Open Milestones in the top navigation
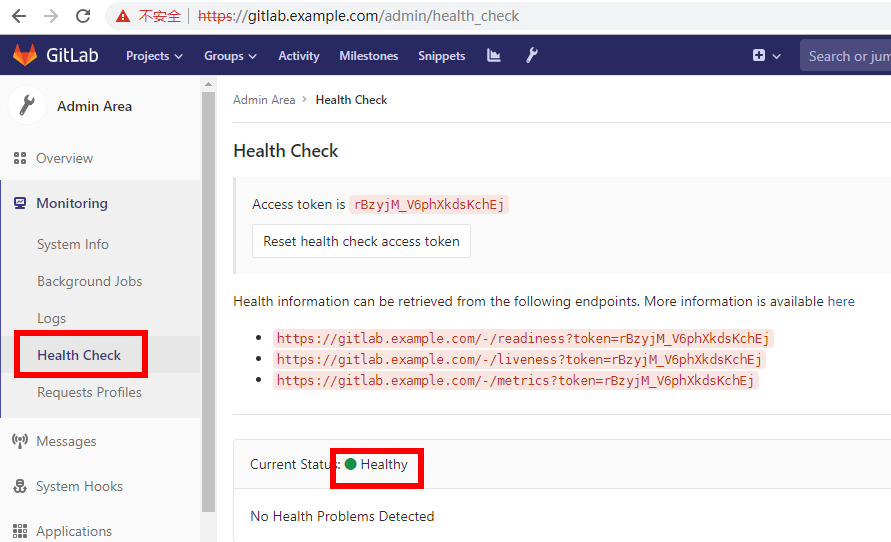 coord(369,56)
